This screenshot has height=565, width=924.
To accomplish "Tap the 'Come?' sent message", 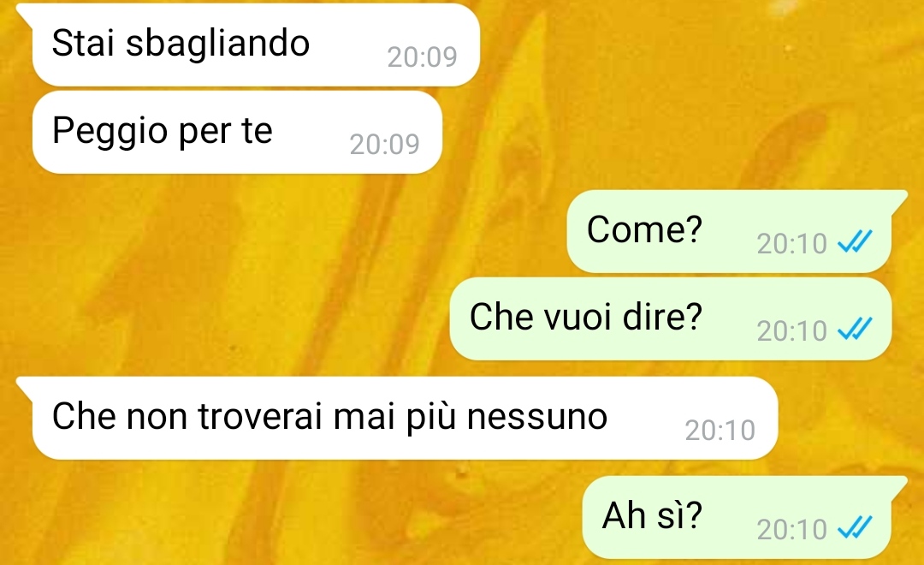I will pos(730,231).
